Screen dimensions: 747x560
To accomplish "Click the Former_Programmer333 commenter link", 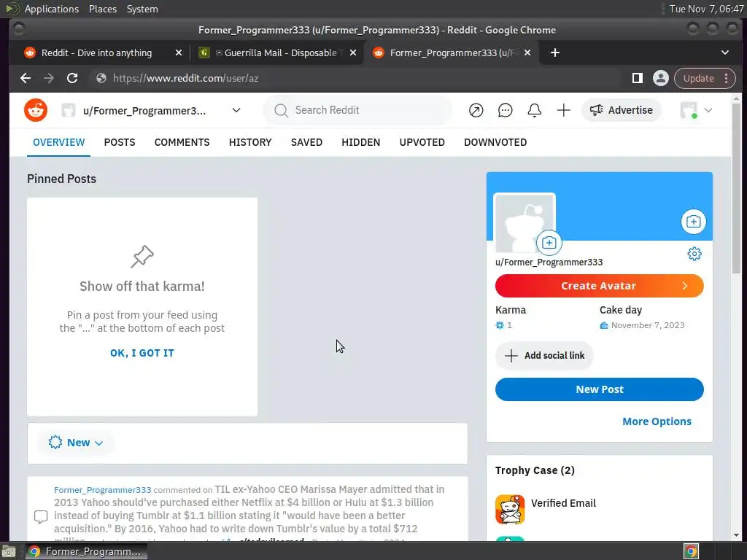I will 102,490.
